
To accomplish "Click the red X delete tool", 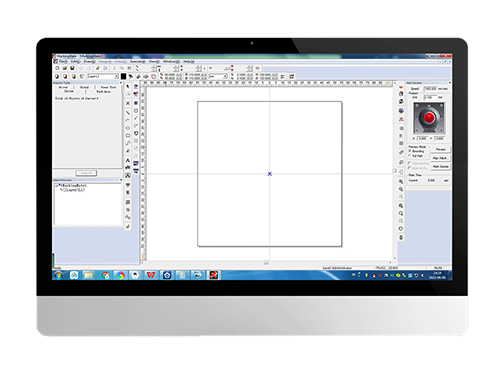I will click(x=128, y=103).
